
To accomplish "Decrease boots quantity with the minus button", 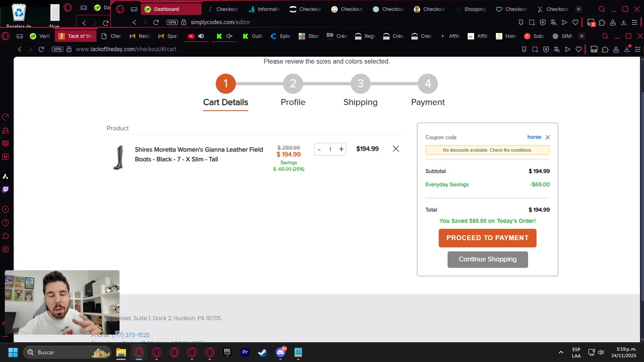I will click(319, 149).
